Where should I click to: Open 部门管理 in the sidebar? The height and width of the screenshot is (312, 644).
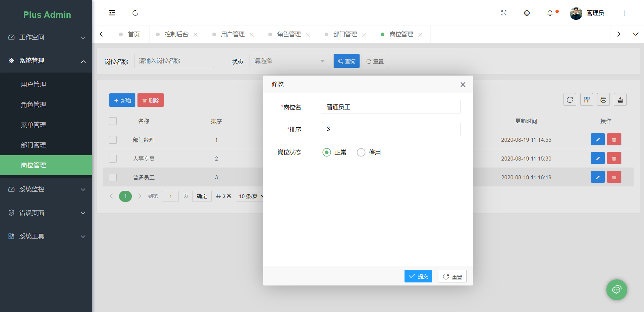click(46, 145)
